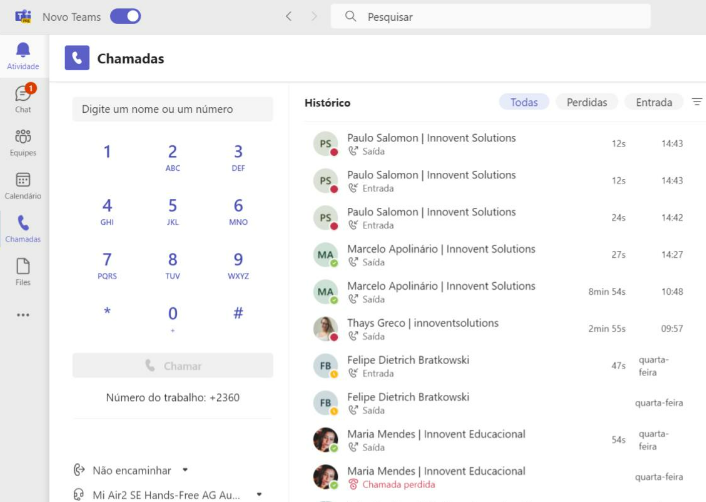Dial digit 5 JKL on keypad

click(x=173, y=212)
